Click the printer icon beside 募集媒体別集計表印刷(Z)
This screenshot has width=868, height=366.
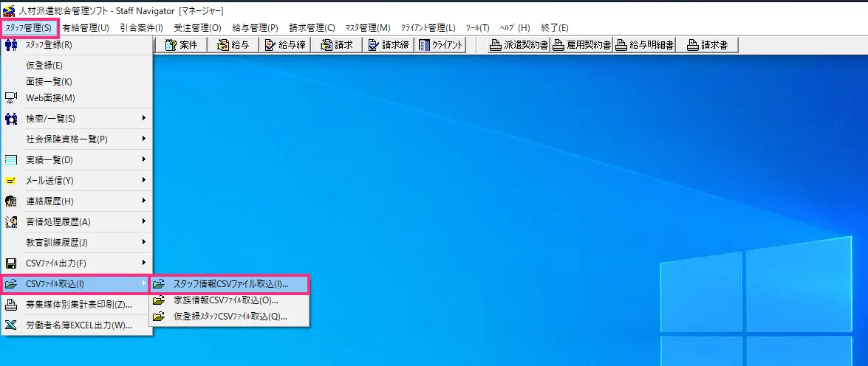[x=10, y=305]
